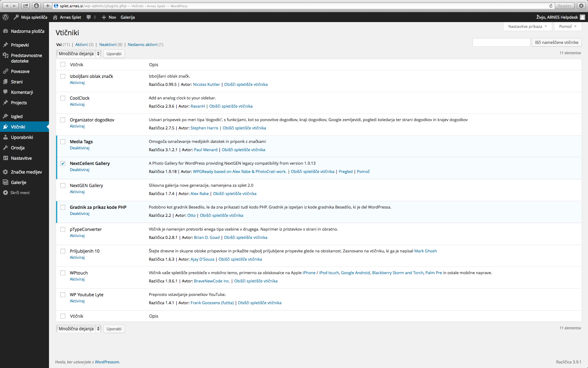Image resolution: width=588 pixels, height=368 pixels.
Task: Click the Povezave chain link icon
Action: 6,71
